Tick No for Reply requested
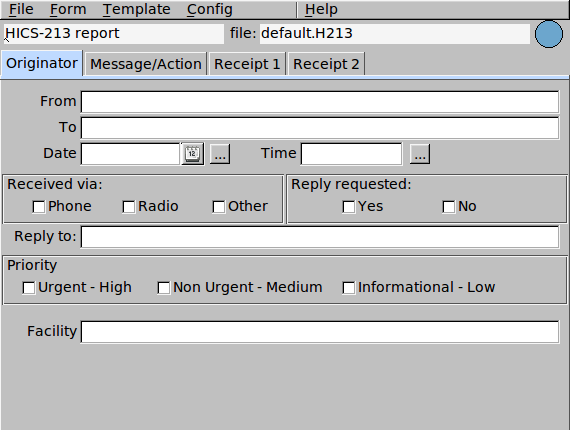Image resolution: width=570 pixels, height=430 pixels. point(449,207)
